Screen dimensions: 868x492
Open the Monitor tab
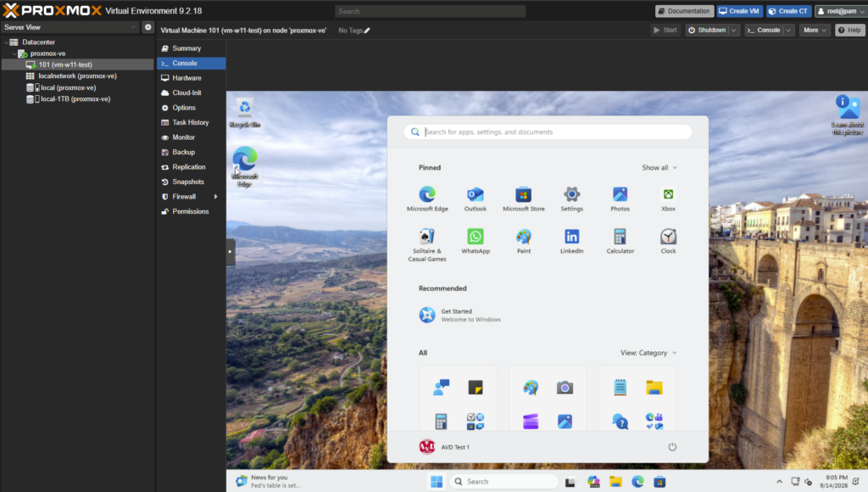pyautogui.click(x=191, y=137)
